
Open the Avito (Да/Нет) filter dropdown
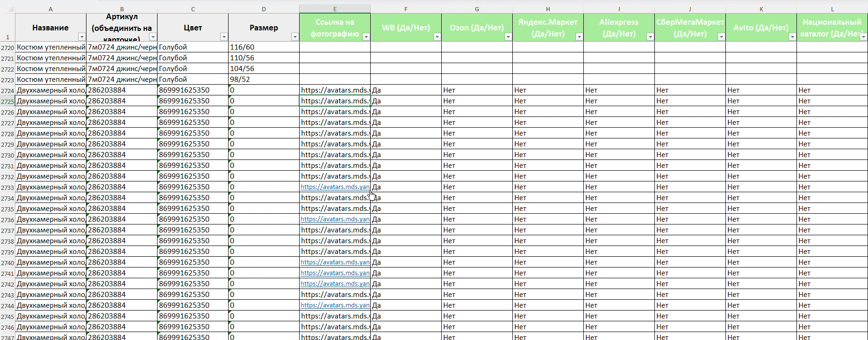(x=792, y=37)
